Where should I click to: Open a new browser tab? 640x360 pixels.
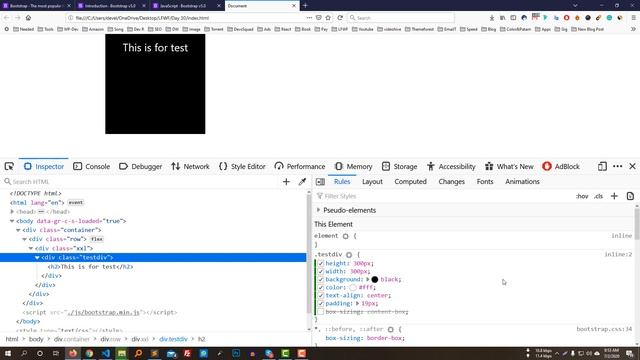coord(305,6)
